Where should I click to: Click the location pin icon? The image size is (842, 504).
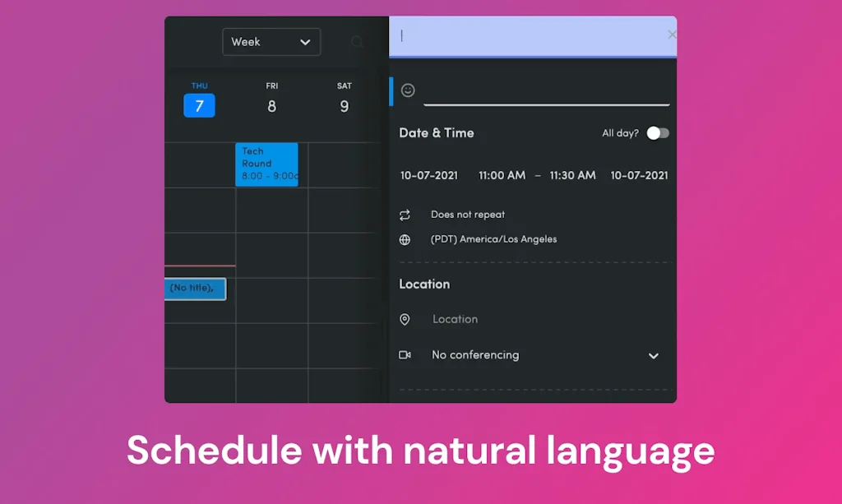coord(405,319)
